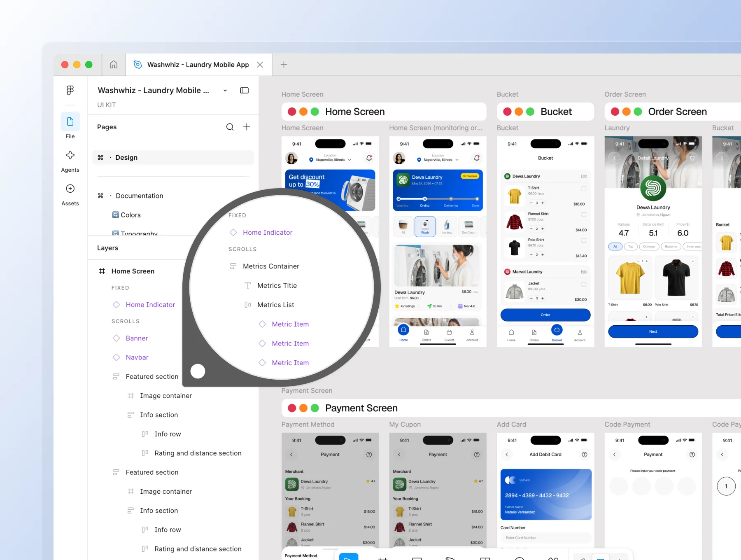
Task: Select the Wash category icon
Action: point(425,226)
